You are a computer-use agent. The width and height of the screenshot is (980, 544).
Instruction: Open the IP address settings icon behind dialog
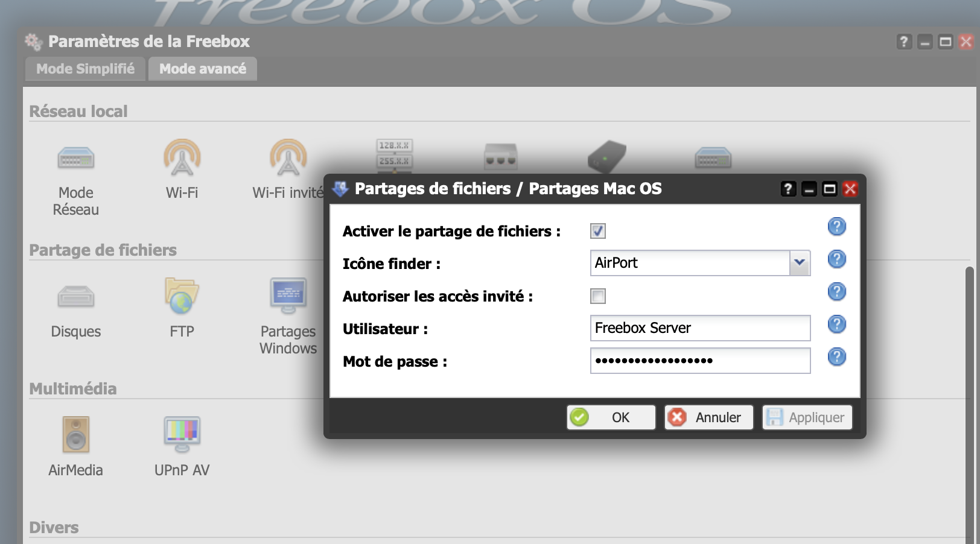[395, 156]
